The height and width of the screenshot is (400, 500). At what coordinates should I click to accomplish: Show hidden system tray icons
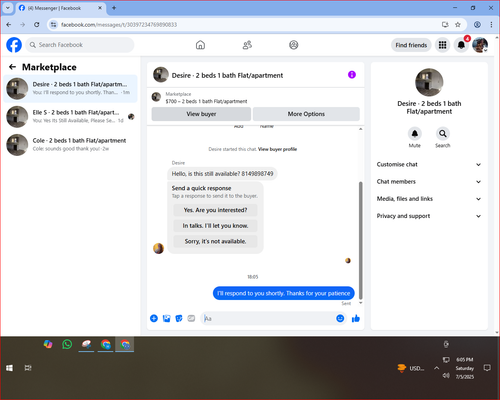tap(436, 368)
